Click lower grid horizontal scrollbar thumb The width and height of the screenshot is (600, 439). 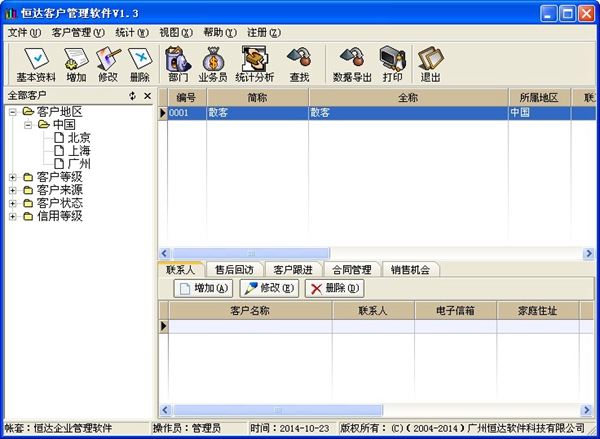tap(277, 410)
